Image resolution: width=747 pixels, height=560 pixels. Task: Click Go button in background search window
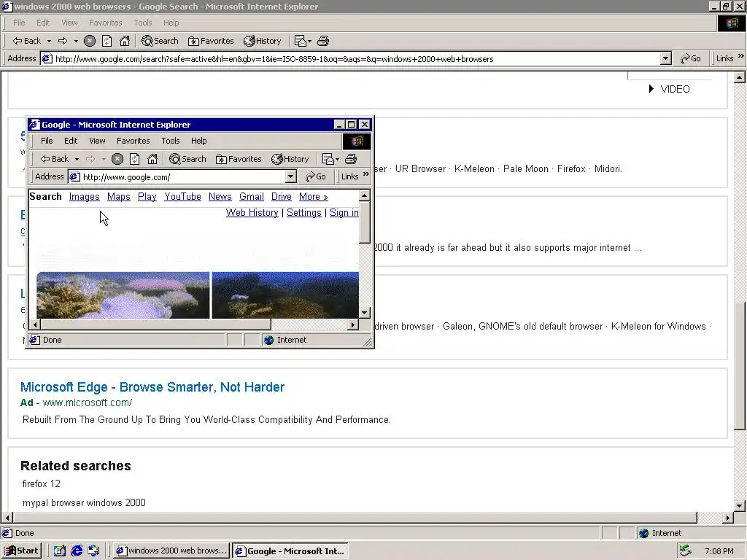point(691,58)
